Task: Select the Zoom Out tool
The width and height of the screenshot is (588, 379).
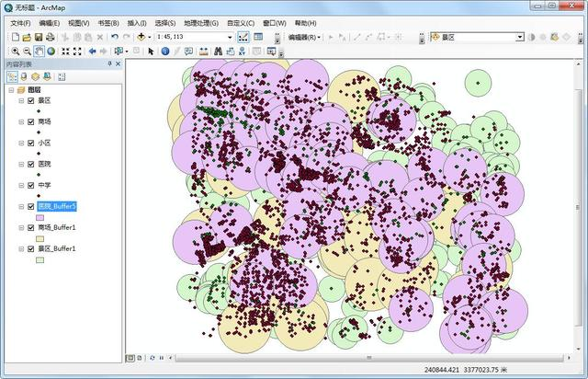Action: [x=27, y=52]
